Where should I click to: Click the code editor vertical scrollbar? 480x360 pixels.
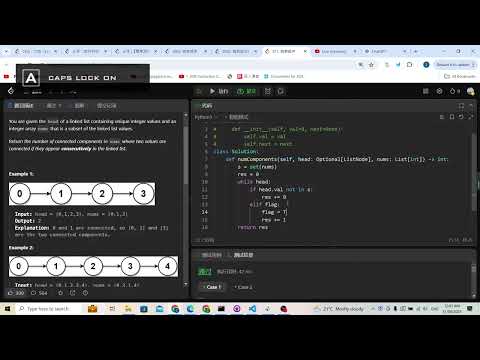pos(474,172)
